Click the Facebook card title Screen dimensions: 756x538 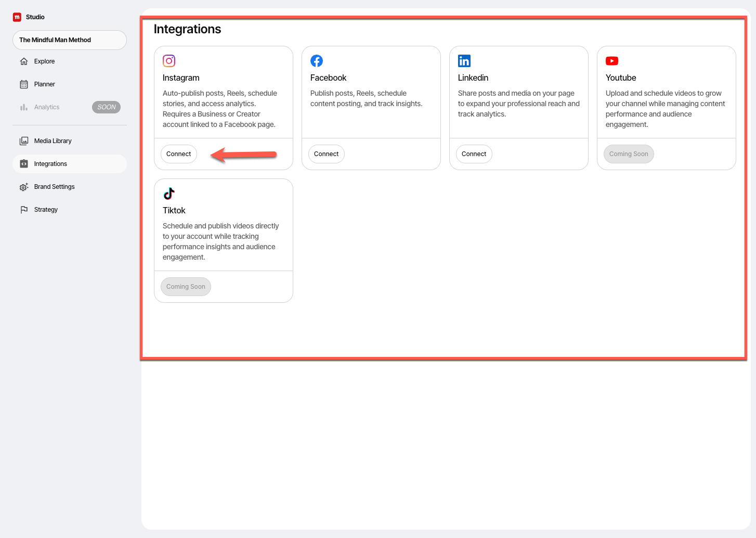328,78
